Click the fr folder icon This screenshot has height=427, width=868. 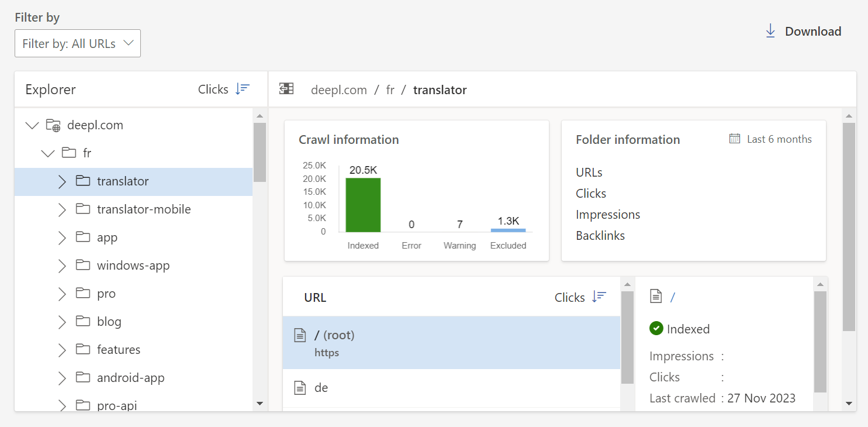(x=69, y=153)
